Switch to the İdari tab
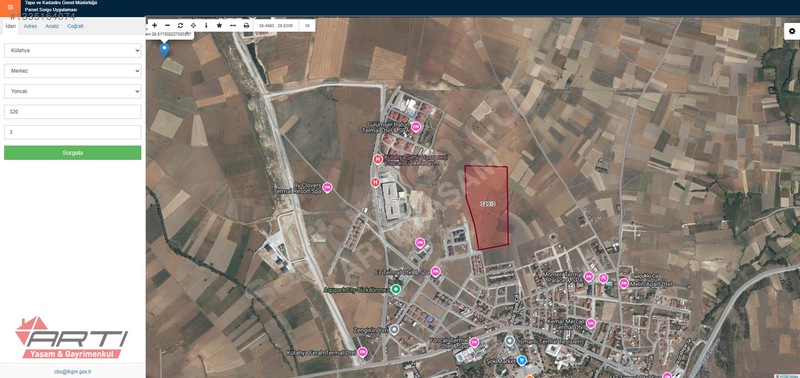800x378 pixels. [x=10, y=26]
